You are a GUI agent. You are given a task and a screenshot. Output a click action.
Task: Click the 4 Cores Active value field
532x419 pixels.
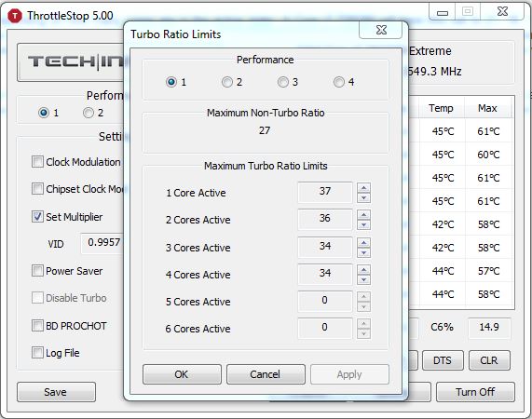(324, 275)
